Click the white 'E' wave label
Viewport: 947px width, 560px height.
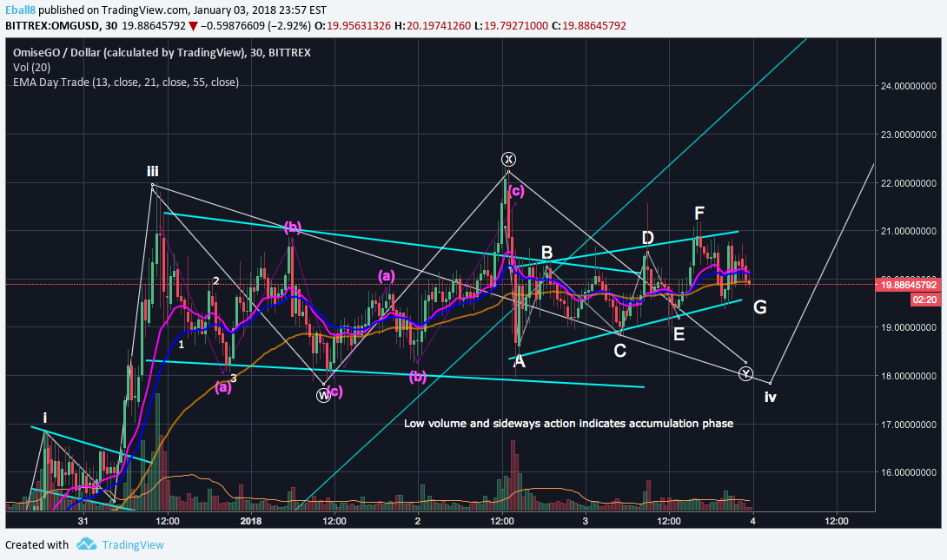pos(679,334)
